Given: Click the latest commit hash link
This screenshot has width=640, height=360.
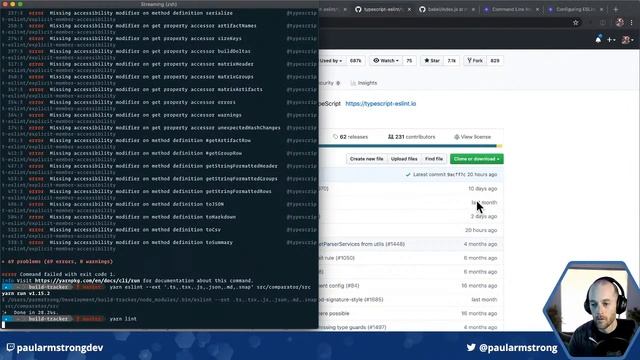Looking at the screenshot, I should point(456,174).
